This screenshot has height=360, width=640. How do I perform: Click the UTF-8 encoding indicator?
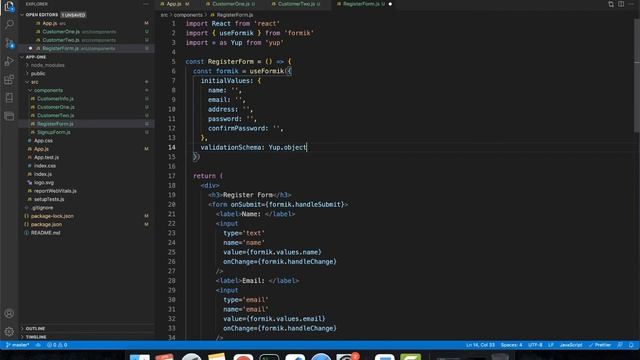tap(535, 345)
